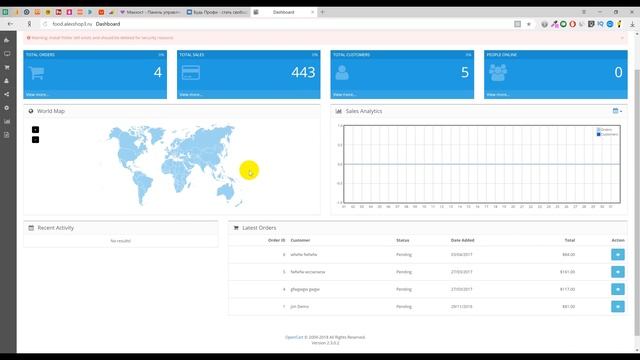Screen dimensions: 640x360
Task: Switch to the purple-heart browser tab
Action: point(151,12)
